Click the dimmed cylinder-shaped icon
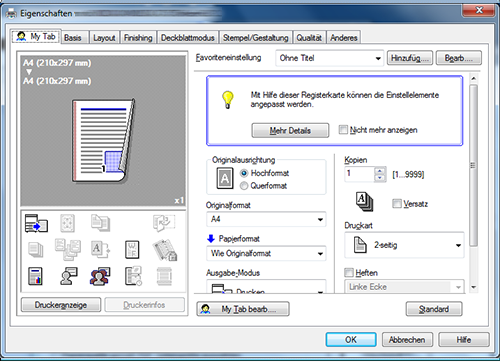The image size is (500, 362). coord(164,276)
